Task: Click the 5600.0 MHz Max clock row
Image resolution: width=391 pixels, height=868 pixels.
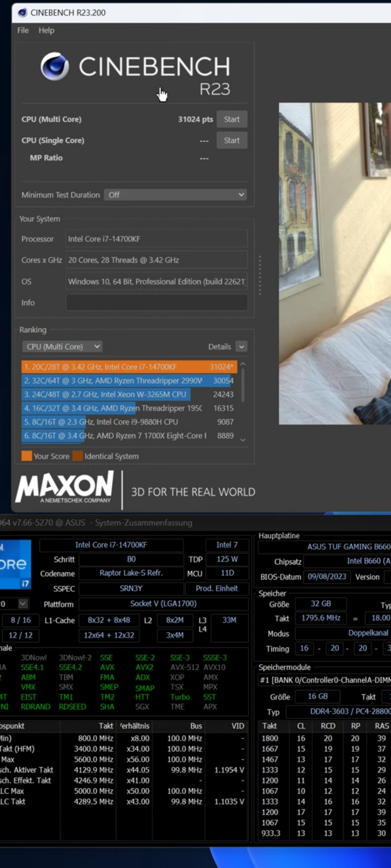Action: click(x=123, y=759)
